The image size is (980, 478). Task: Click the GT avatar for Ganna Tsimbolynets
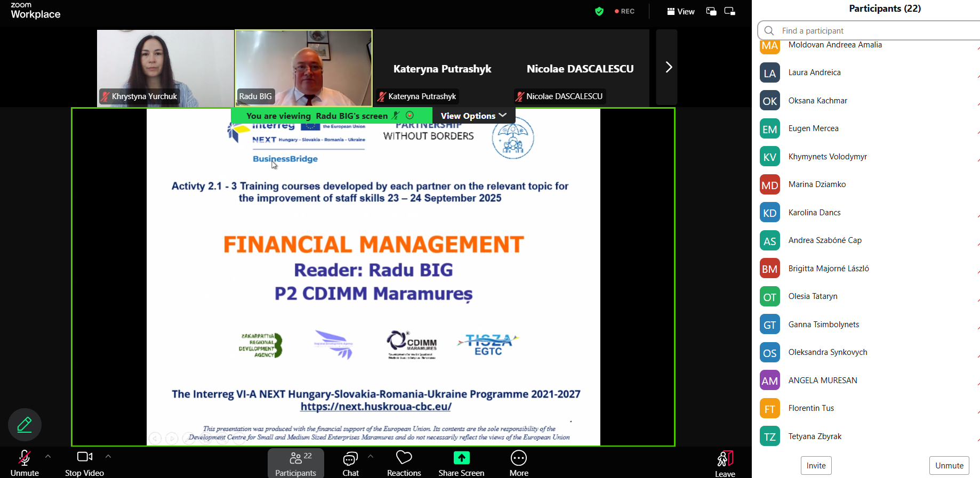(x=770, y=325)
